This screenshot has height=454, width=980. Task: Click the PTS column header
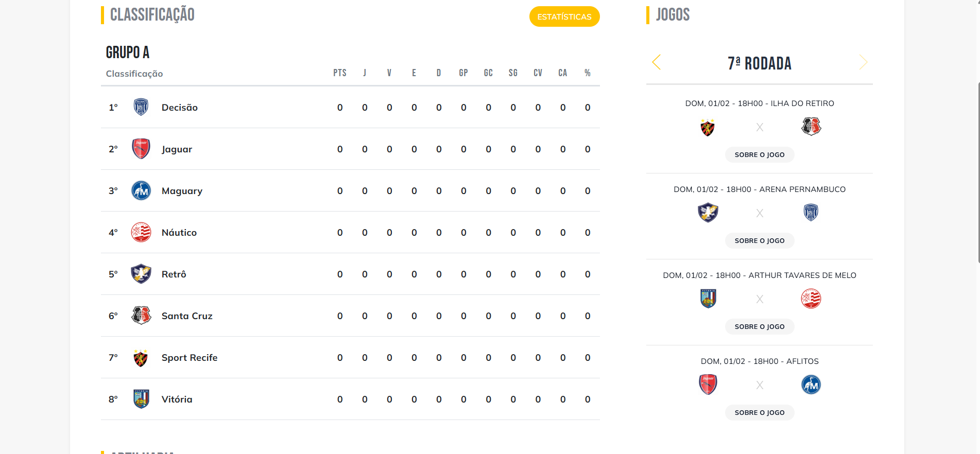coord(339,73)
